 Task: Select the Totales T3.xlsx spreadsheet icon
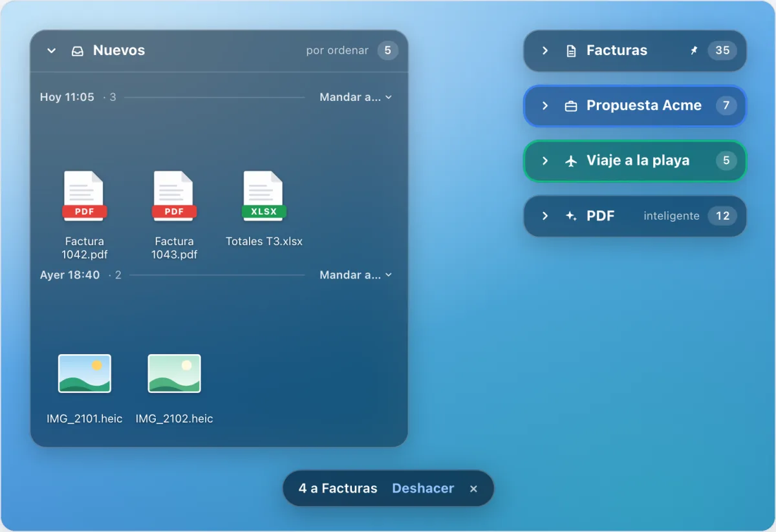(x=264, y=197)
